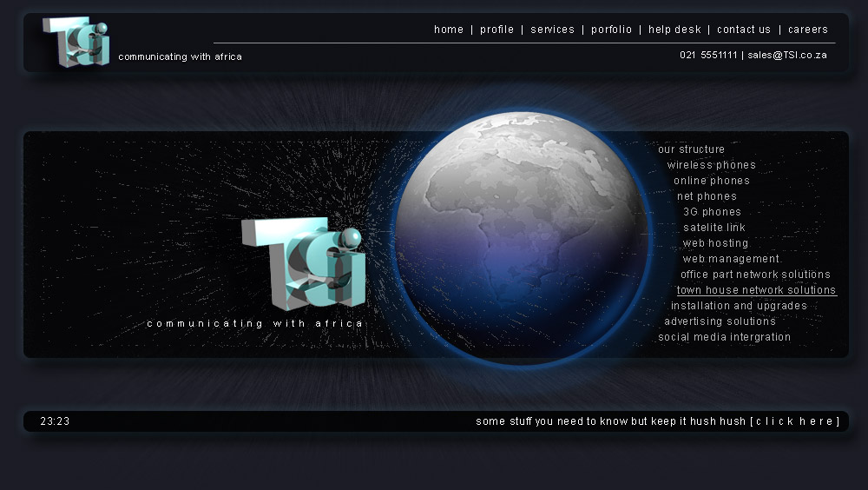This screenshot has height=490, width=868.
Task: Click the small TSI logo in header
Action: point(76,42)
